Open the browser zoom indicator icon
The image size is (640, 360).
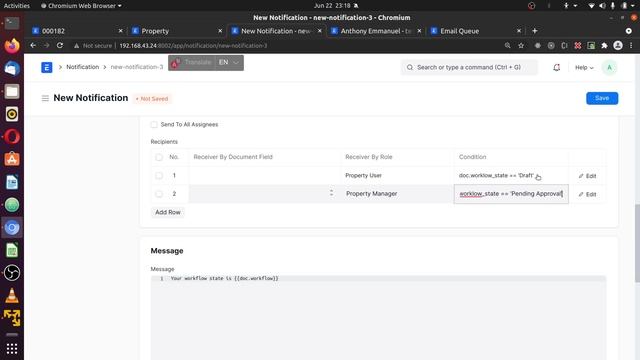point(507,46)
